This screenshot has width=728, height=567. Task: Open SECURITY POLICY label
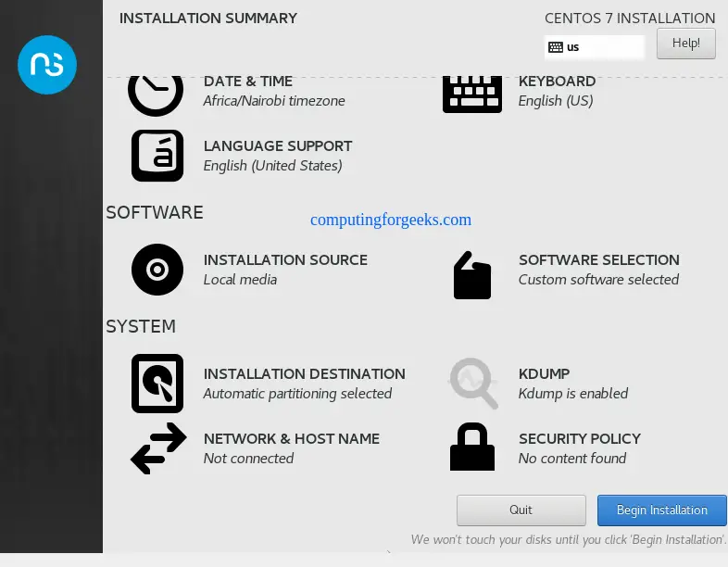click(580, 439)
